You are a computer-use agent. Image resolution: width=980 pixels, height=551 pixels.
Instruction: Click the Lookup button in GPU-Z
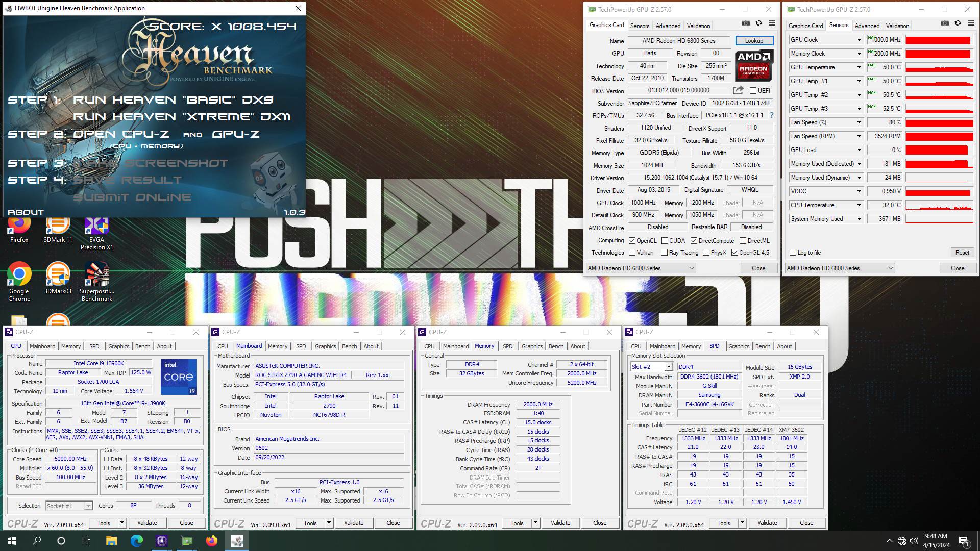pos(754,41)
